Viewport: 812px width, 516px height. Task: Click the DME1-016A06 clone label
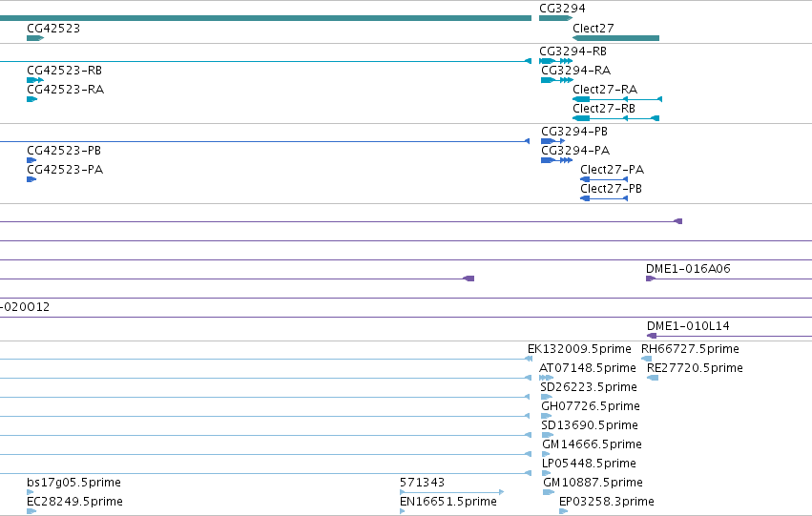(688, 269)
